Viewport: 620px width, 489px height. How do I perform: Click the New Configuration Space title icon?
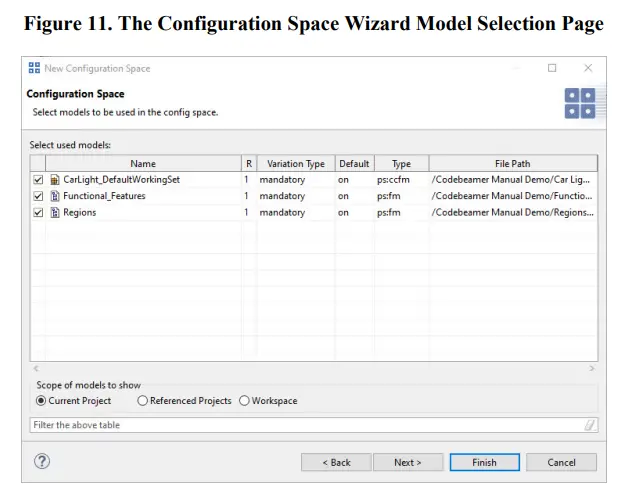35,68
